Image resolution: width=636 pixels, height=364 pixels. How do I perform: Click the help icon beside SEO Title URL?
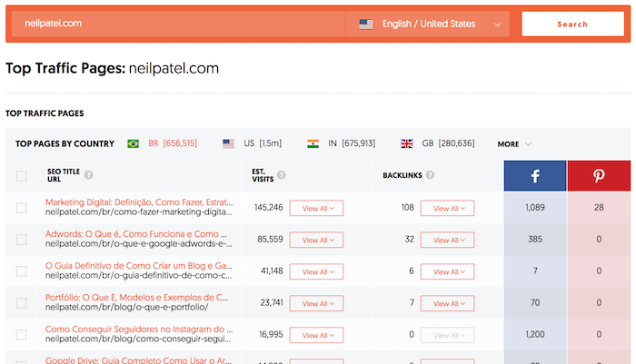[x=88, y=175]
